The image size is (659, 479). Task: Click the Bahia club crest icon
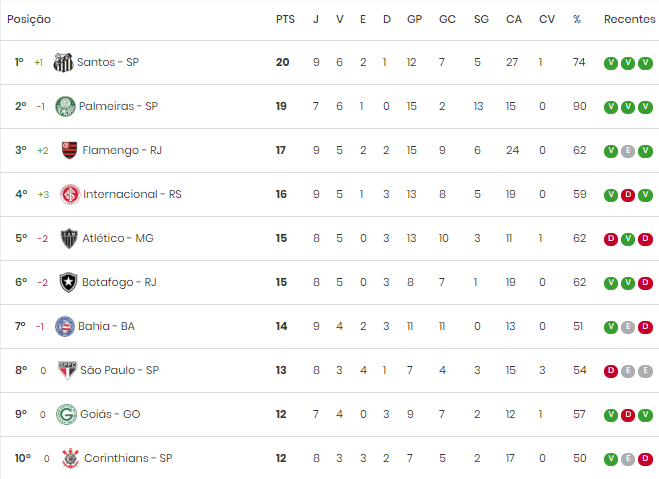(65, 326)
